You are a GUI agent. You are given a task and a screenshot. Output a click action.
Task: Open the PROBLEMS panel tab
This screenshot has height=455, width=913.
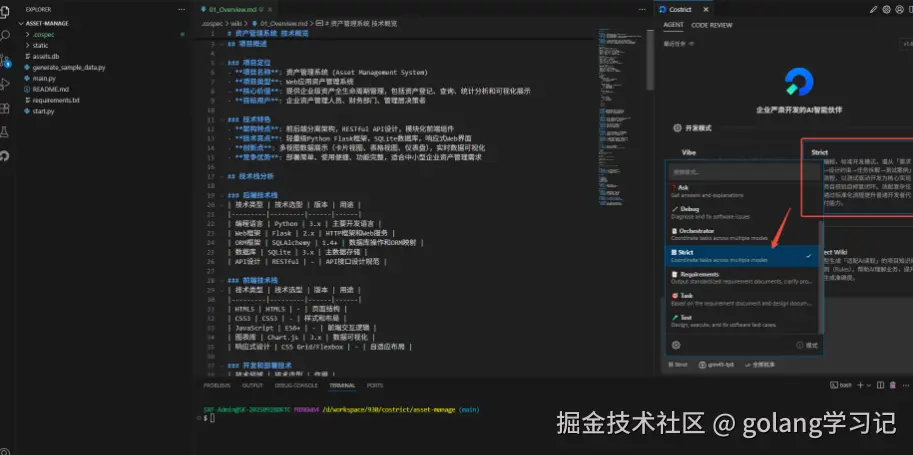click(217, 386)
